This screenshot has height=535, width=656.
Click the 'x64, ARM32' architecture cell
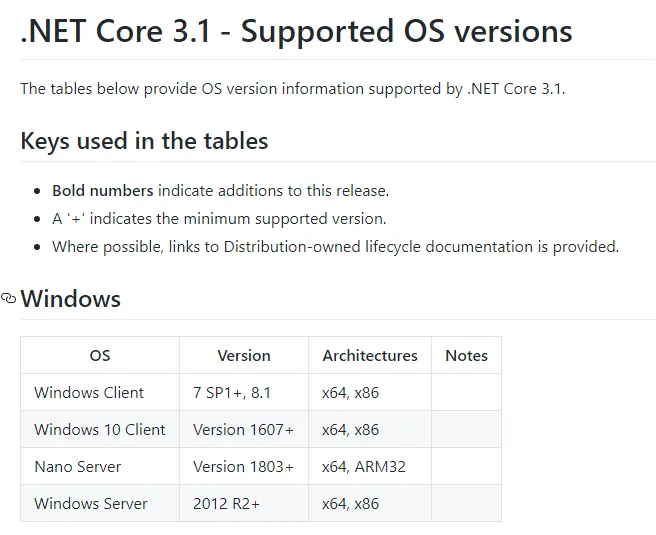[x=364, y=466]
